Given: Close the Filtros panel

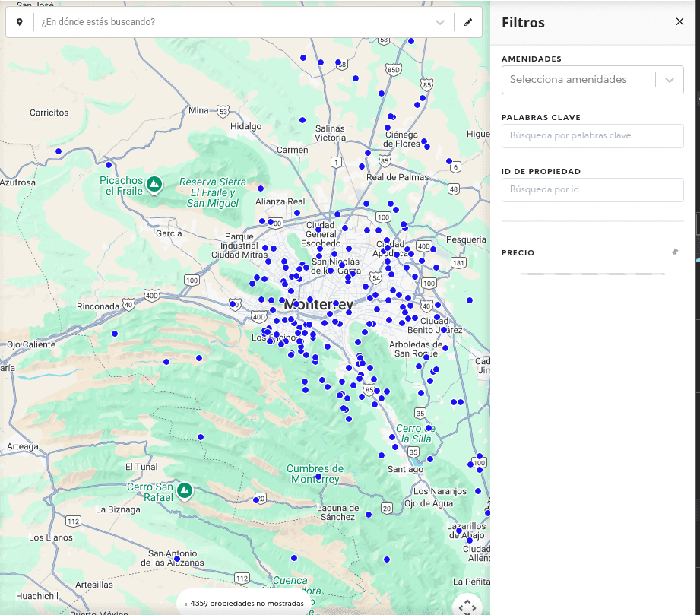Looking at the screenshot, I should tap(679, 22).
